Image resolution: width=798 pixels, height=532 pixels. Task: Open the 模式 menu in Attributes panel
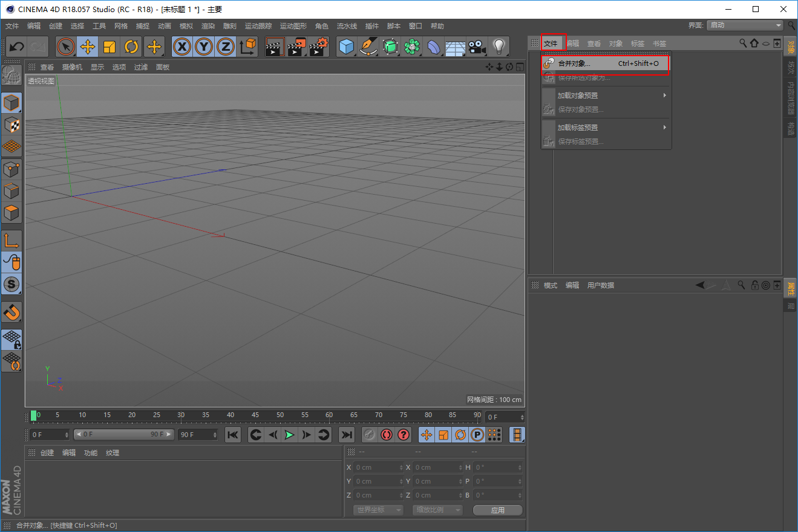coord(551,285)
